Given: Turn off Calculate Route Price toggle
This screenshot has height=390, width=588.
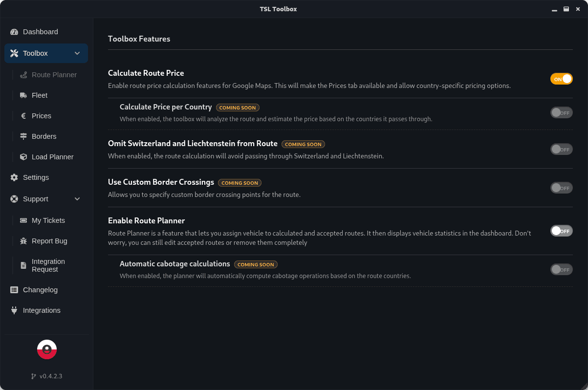Looking at the screenshot, I should click(x=562, y=79).
